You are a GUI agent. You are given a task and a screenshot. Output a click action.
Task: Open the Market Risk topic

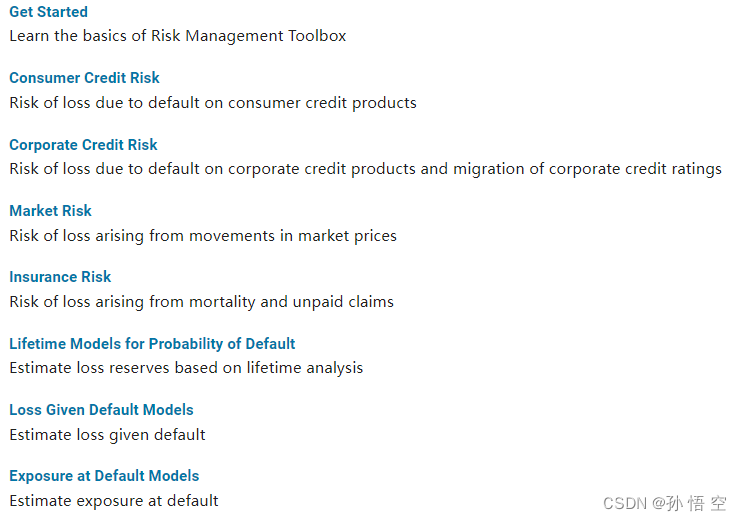50,211
